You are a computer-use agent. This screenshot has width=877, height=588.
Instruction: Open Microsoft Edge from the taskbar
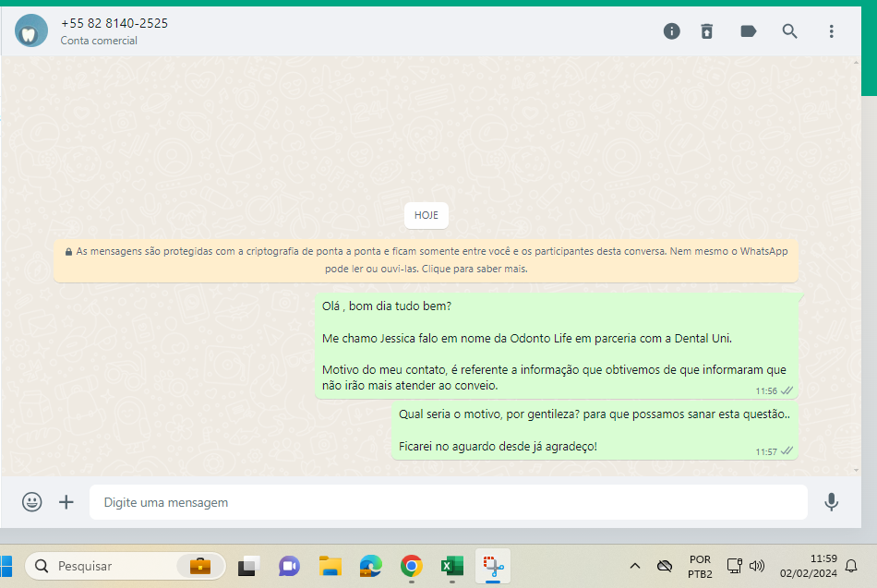[x=371, y=566]
